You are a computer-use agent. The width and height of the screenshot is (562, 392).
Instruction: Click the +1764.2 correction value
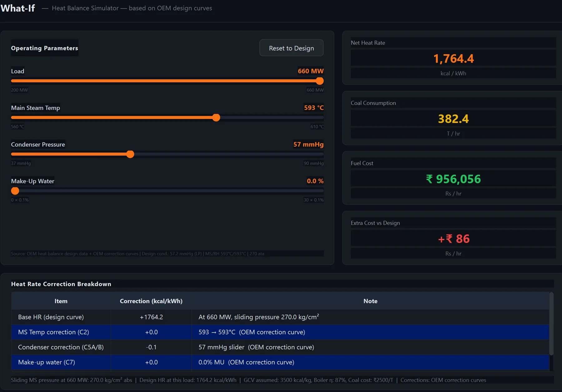[151, 317]
